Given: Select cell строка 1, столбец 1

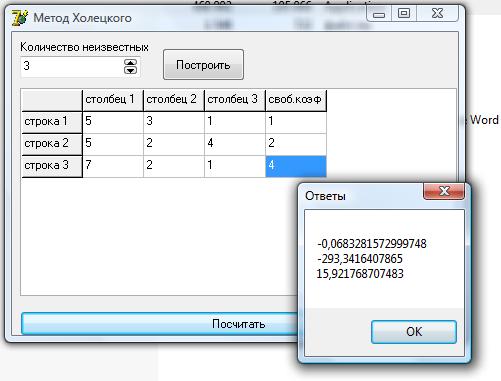Looking at the screenshot, I should [113, 122].
